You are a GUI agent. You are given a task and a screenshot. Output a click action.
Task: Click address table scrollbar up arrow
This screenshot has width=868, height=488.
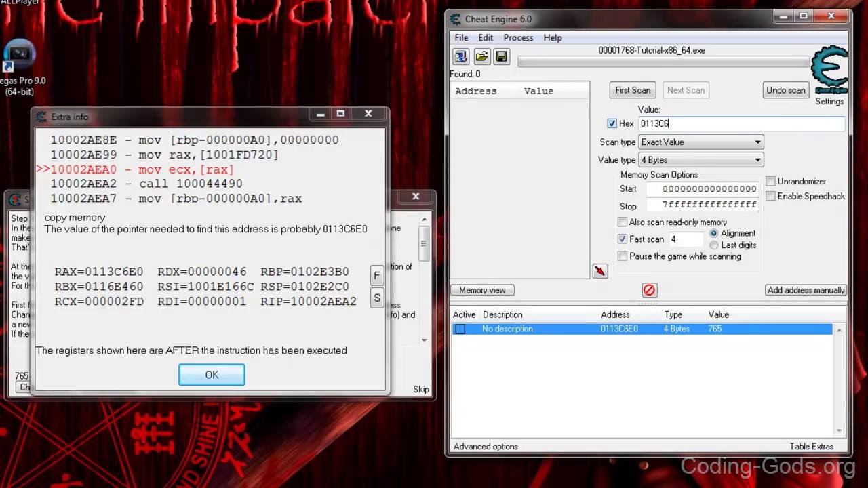coord(840,330)
